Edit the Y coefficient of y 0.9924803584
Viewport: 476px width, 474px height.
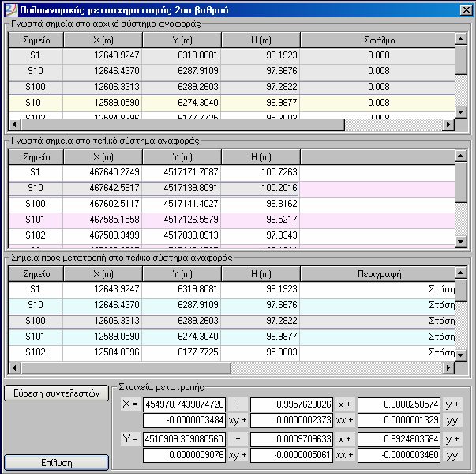[x=399, y=439]
